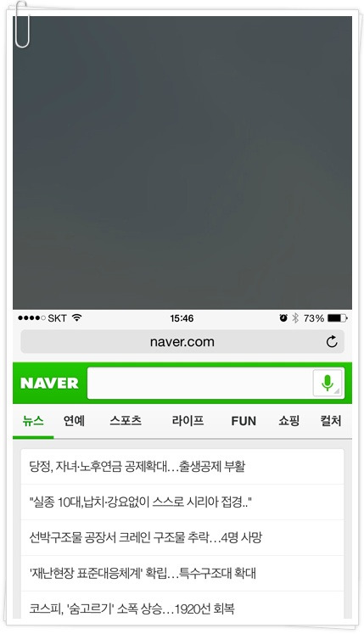Open the FUN tab
364x634 pixels.
(244, 421)
